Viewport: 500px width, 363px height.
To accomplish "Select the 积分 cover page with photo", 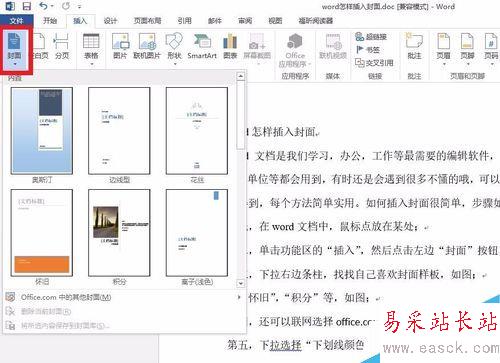I will click(119, 233).
